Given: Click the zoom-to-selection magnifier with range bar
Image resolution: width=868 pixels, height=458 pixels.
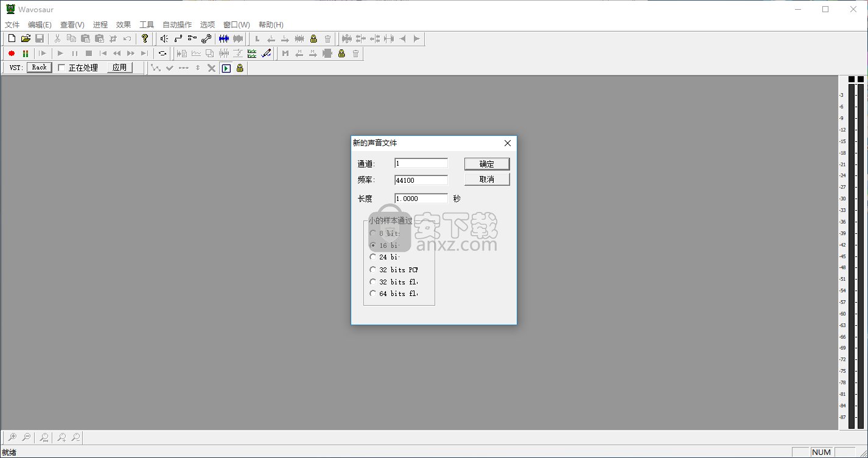Looking at the screenshot, I should coord(44,437).
